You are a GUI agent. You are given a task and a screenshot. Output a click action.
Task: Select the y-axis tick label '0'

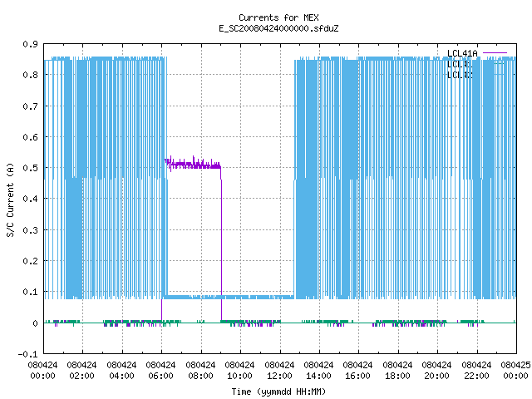35,323
